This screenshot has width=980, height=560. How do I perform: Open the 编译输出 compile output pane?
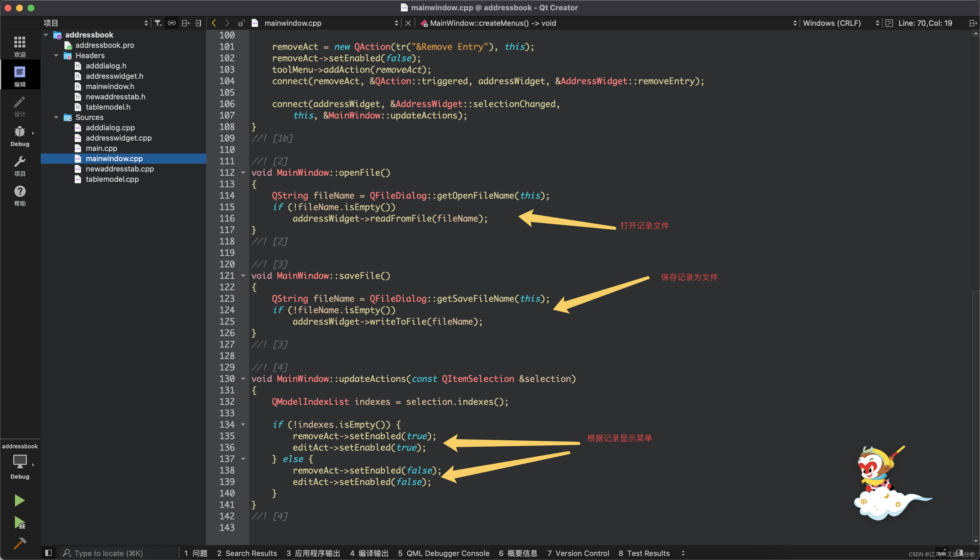coord(369,553)
